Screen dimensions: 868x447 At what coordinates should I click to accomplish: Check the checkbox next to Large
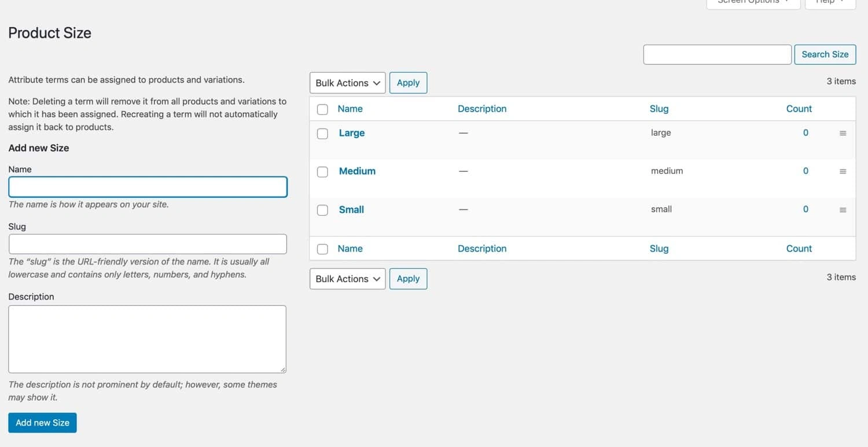click(322, 134)
